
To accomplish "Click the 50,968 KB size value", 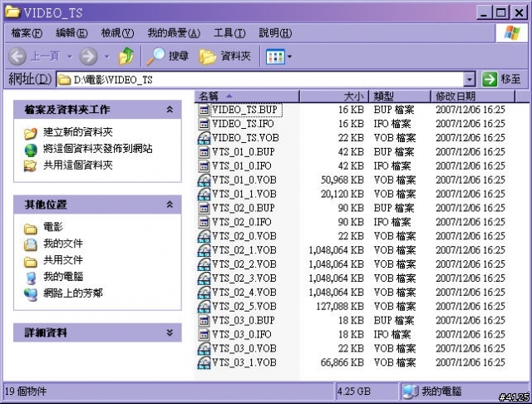I will 342,180.
